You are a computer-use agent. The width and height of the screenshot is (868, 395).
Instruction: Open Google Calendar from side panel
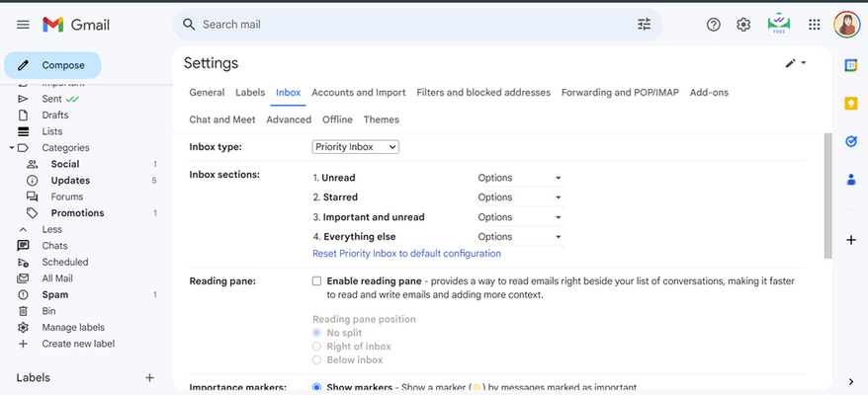850,65
